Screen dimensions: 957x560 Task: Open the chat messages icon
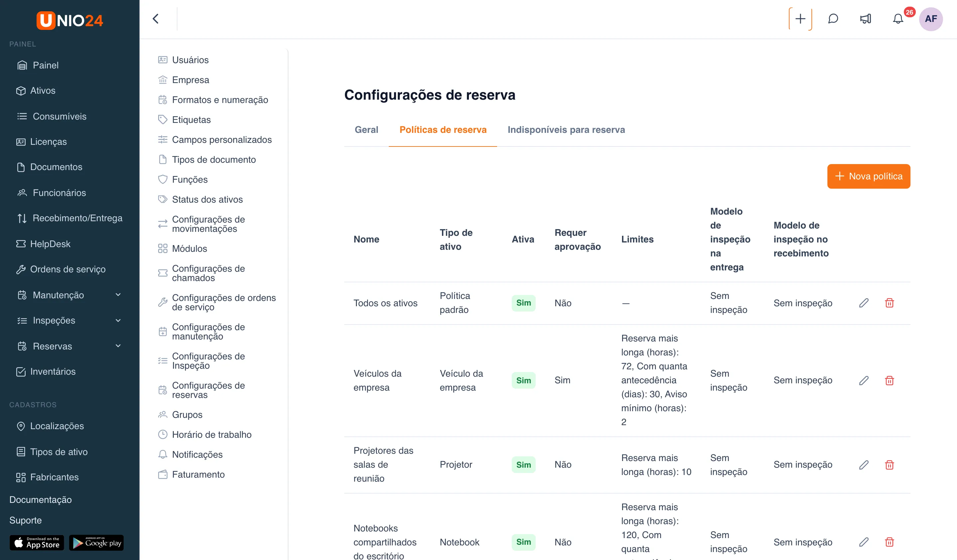(x=833, y=19)
